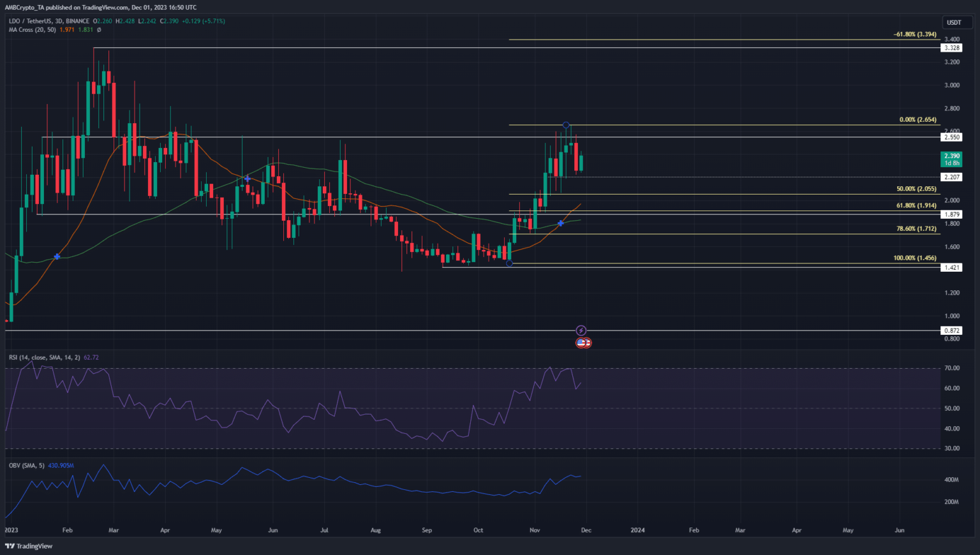This screenshot has height=555, width=980.
Task: Select the 50.00% (2.055) Fibonacci level label
Action: coord(916,189)
